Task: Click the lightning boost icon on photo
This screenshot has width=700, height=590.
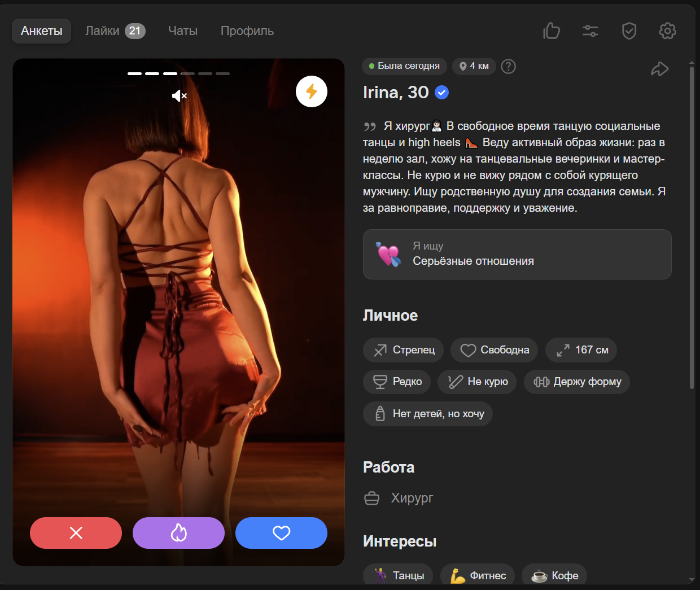Action: (311, 91)
